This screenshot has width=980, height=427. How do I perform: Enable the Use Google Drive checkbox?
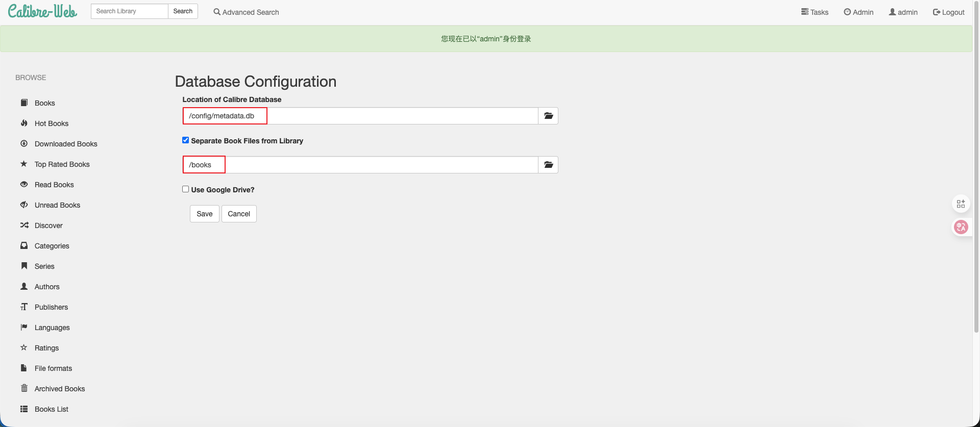(x=186, y=189)
